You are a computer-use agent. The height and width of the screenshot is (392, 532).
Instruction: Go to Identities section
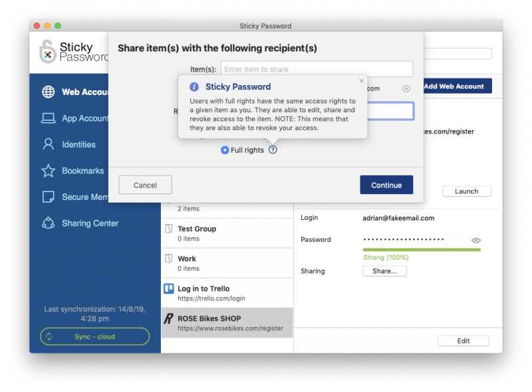(69, 144)
